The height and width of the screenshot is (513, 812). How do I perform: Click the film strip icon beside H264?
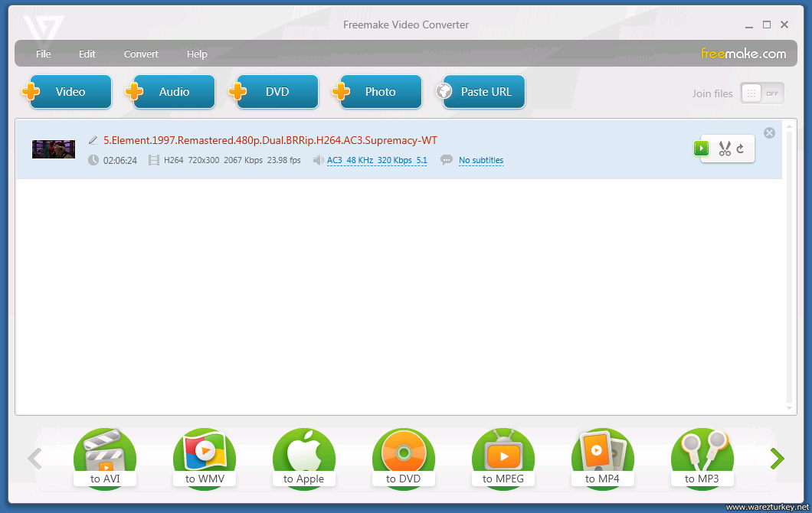(x=154, y=161)
